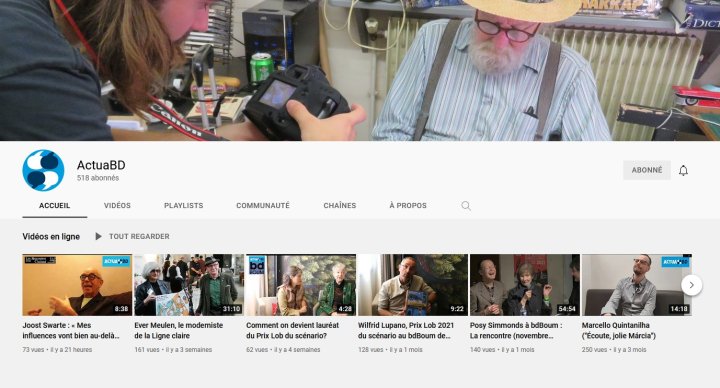Click the next arrow on the video carousel
The width and height of the screenshot is (720, 388).
tap(692, 285)
